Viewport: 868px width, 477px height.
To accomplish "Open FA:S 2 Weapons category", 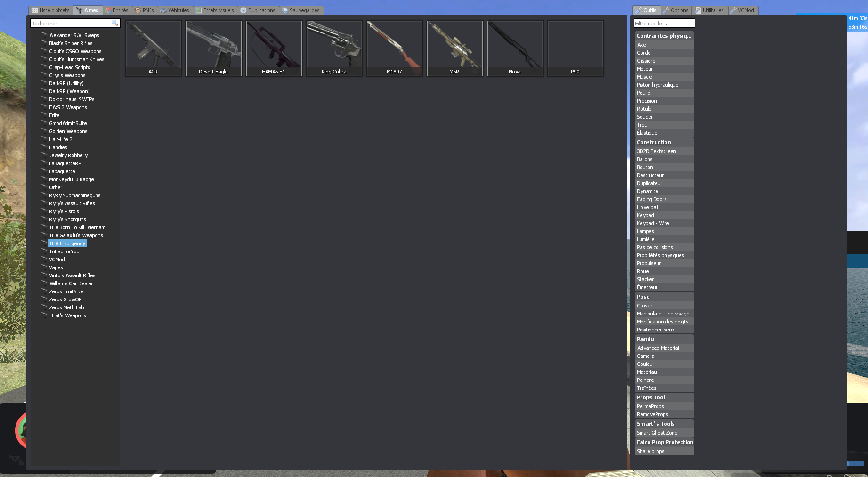I will 68,107.
